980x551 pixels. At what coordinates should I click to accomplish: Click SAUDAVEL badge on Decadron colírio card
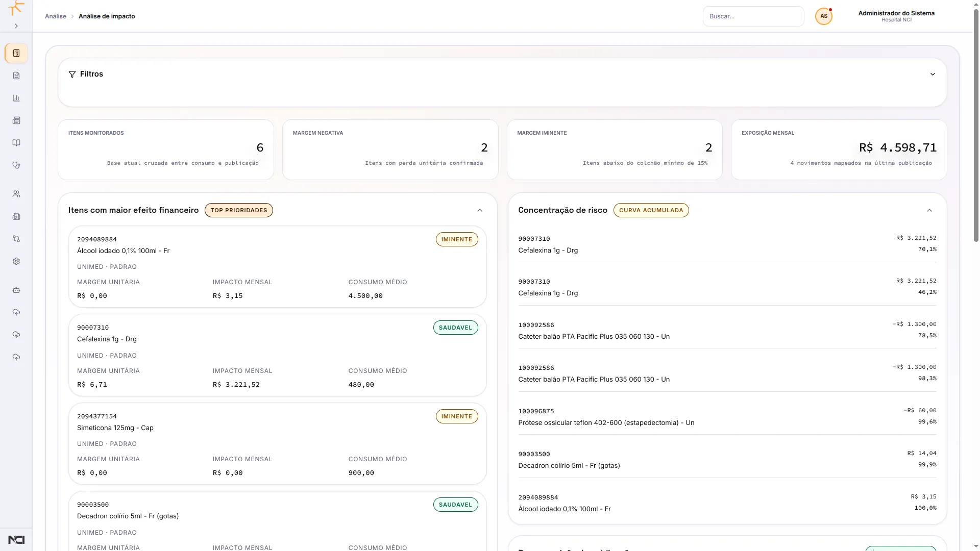click(456, 505)
